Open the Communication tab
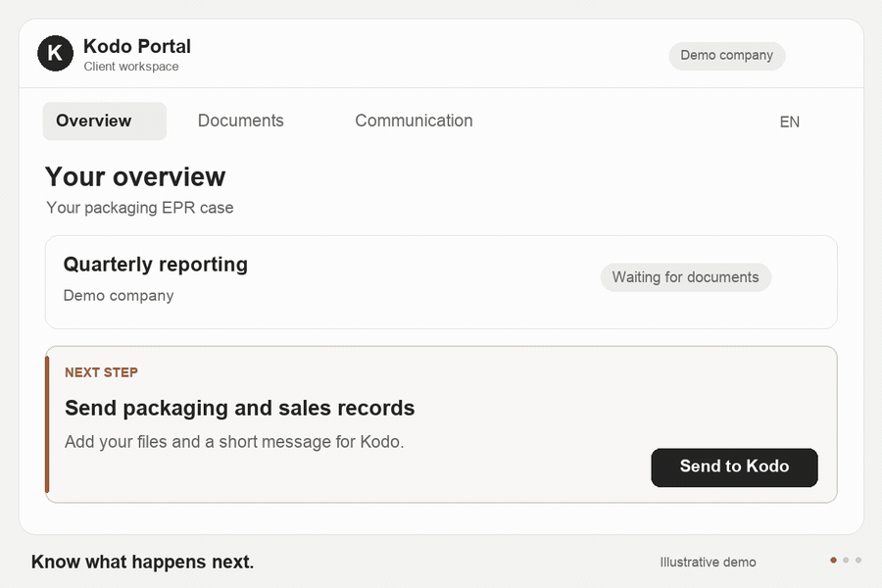882x588 pixels. point(414,121)
